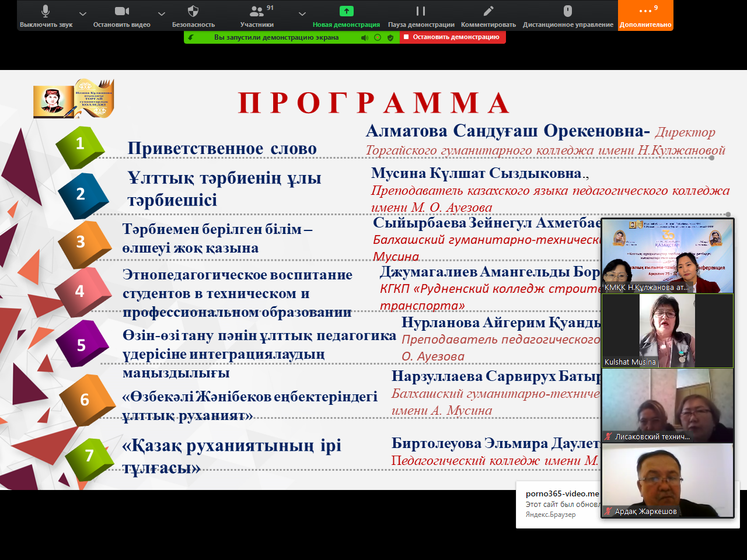The image size is (747, 560).
Task: Select the Лисаковский технич... video thumbnail
Action: point(668,405)
